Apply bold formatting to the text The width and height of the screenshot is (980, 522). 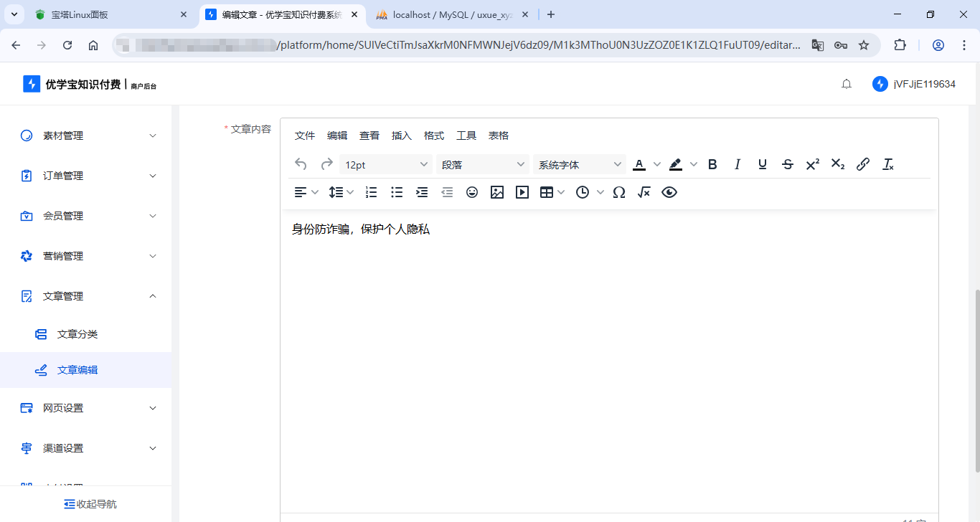tap(712, 164)
